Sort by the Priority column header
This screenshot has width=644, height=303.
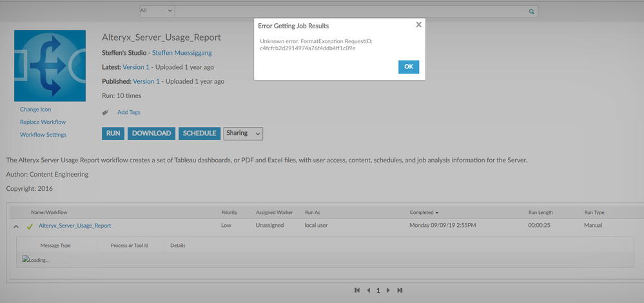[229, 213]
